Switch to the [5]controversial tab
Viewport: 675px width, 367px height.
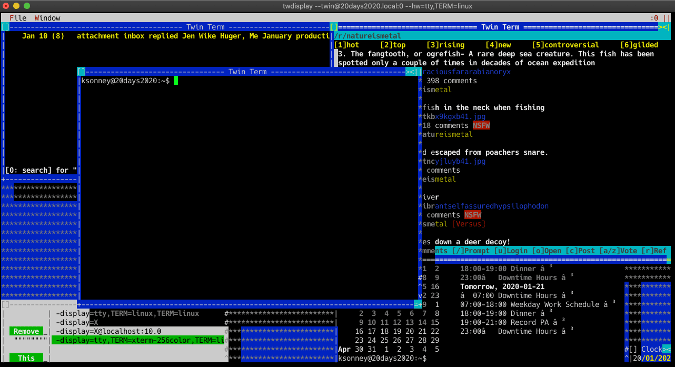pos(565,45)
